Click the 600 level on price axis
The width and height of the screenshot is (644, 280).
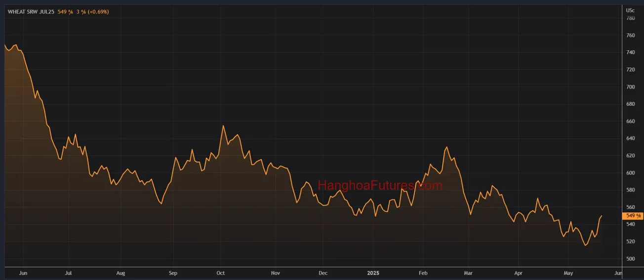tap(630, 173)
